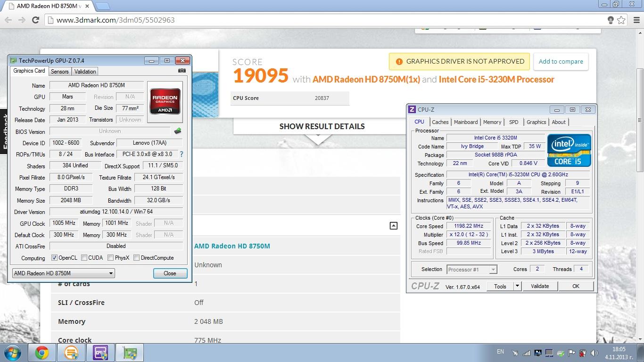Switch to About tab in CPU-Z

[559, 122]
